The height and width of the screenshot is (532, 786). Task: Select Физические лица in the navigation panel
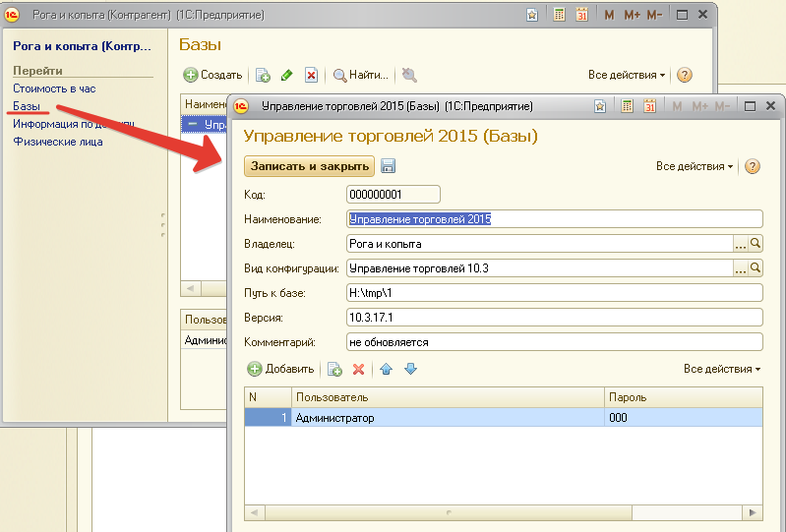coord(57,142)
